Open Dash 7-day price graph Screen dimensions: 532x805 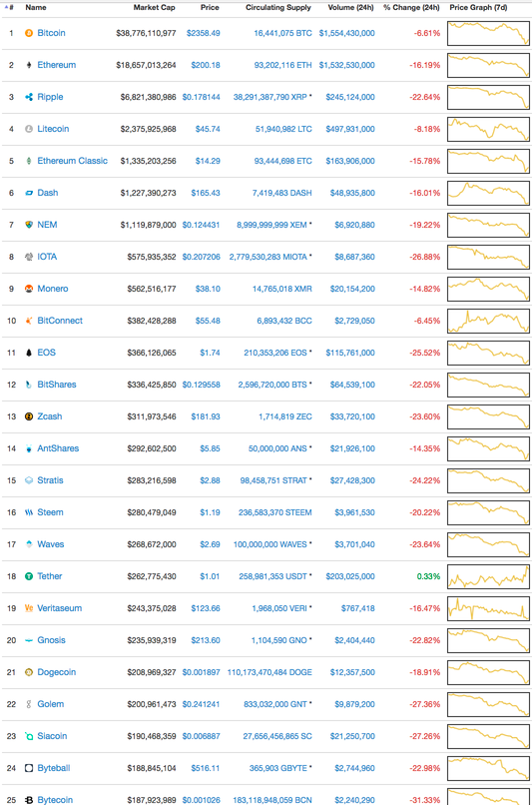click(488, 193)
